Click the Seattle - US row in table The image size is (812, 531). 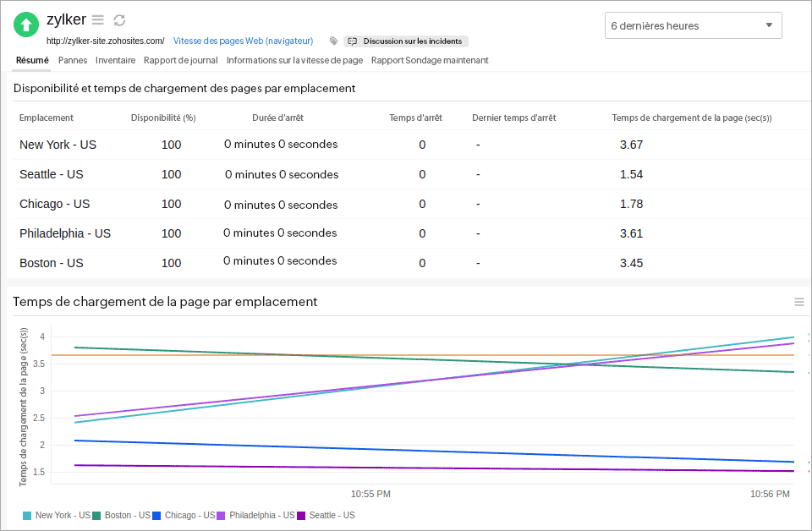pyautogui.click(x=51, y=174)
